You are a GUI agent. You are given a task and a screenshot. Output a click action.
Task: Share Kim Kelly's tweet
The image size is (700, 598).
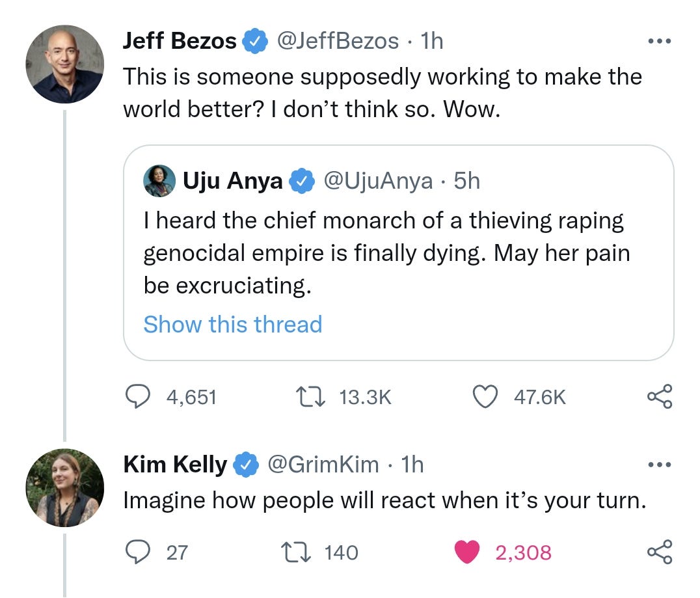coord(660,552)
